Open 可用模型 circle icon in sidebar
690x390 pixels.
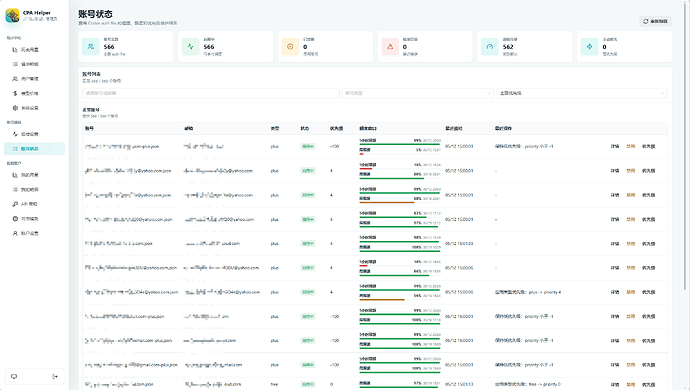[x=15, y=218]
